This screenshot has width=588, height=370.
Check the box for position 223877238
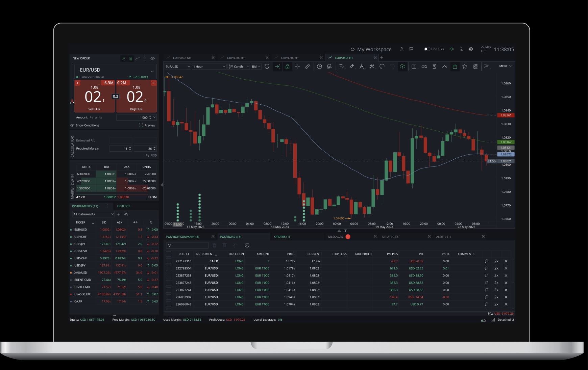point(169,275)
